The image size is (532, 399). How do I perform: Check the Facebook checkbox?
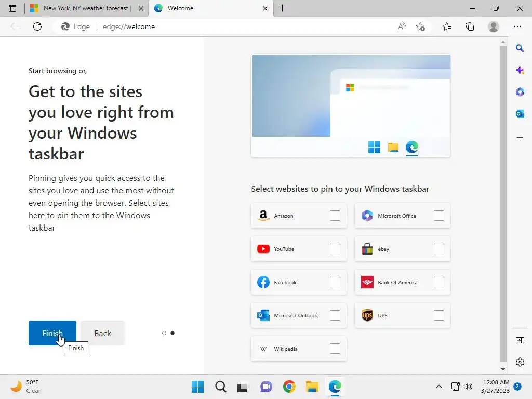[335, 282]
